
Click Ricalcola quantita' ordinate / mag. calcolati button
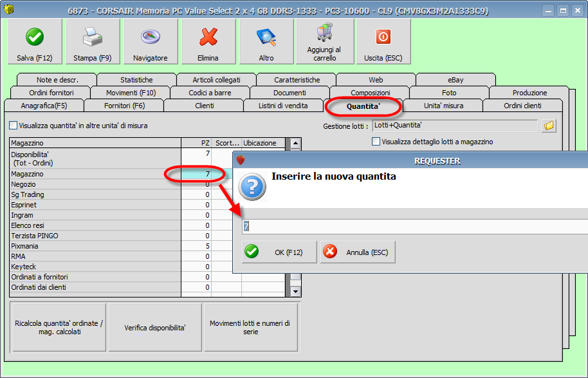pyautogui.click(x=59, y=327)
